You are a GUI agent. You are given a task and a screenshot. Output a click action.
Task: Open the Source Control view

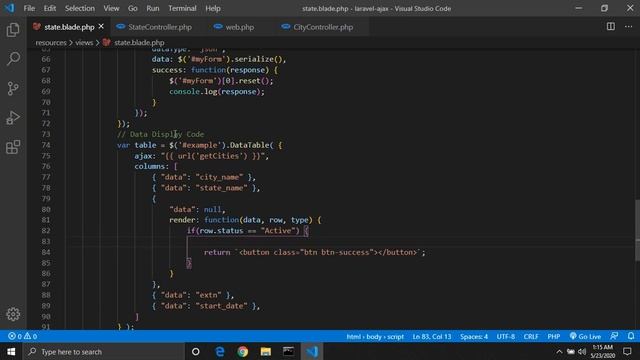pyautogui.click(x=13, y=88)
